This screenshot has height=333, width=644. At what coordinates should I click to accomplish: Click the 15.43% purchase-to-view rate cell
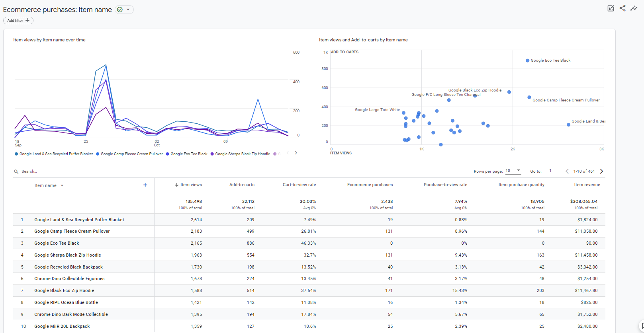(460, 290)
